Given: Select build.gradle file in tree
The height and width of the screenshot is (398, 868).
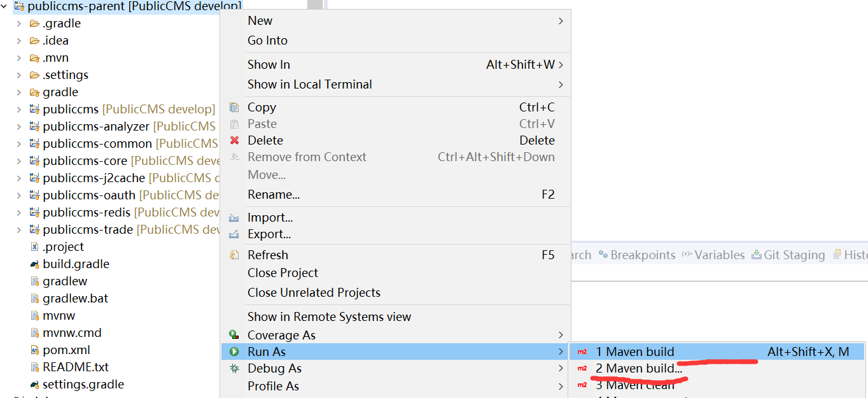Looking at the screenshot, I should [76, 264].
